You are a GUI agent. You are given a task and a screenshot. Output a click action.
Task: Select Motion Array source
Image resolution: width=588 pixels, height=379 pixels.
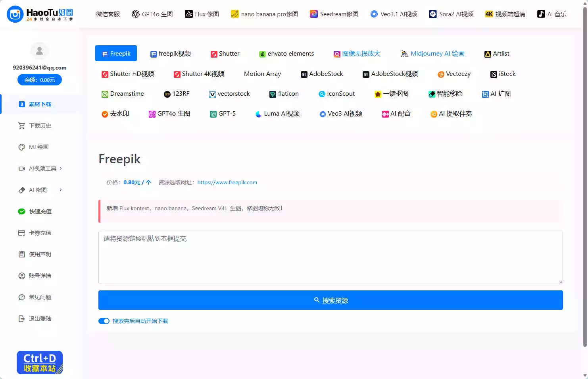(x=262, y=74)
